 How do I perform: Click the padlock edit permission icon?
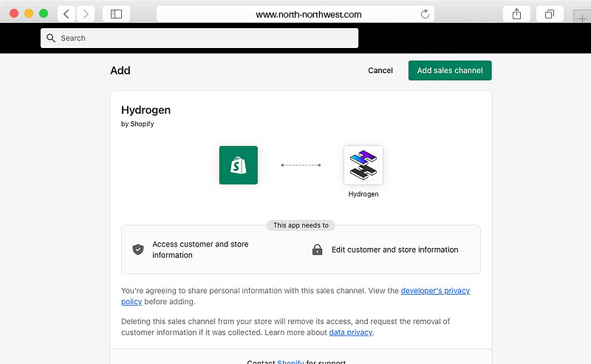click(x=317, y=250)
